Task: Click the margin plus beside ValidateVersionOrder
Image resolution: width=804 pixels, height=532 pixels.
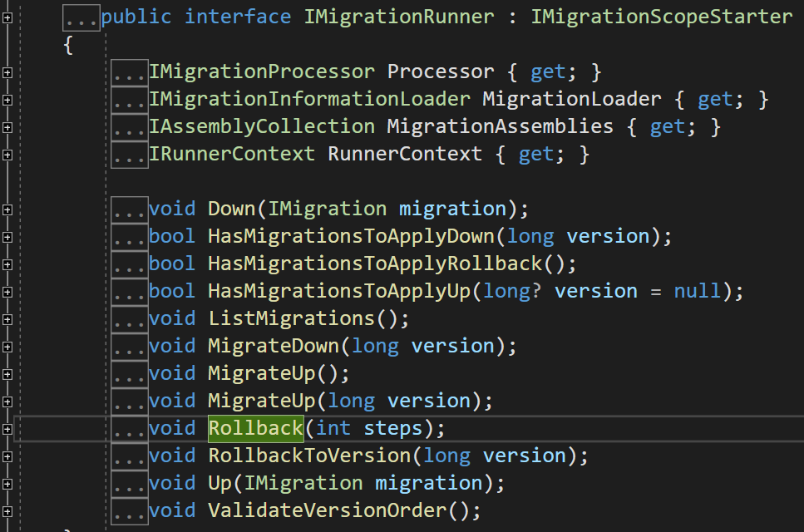Action: (x=7, y=511)
